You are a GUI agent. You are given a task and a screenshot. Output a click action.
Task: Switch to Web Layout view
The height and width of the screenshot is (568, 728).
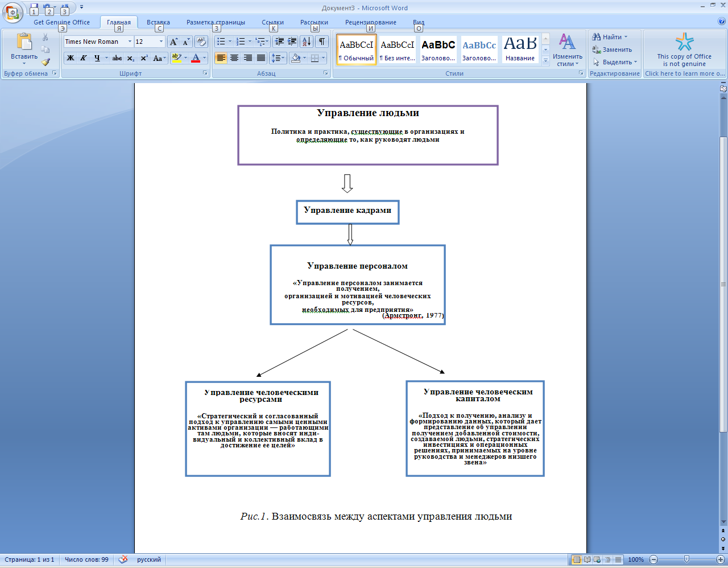tap(597, 559)
